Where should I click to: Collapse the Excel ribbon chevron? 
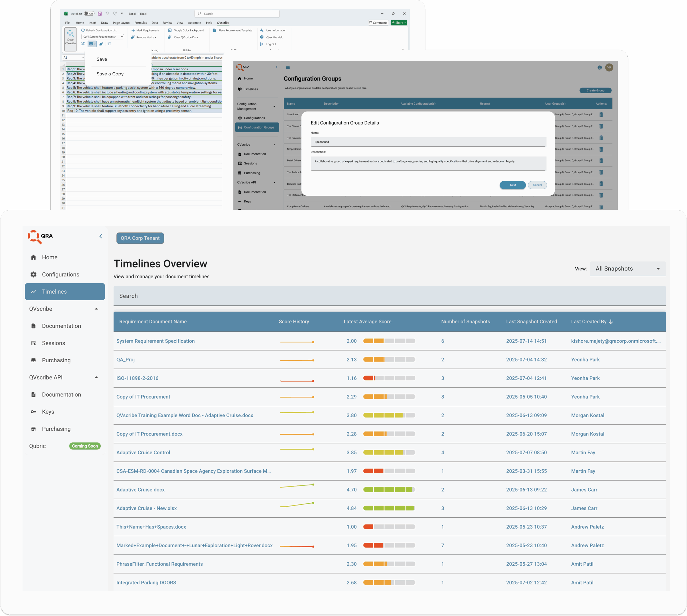click(403, 49)
